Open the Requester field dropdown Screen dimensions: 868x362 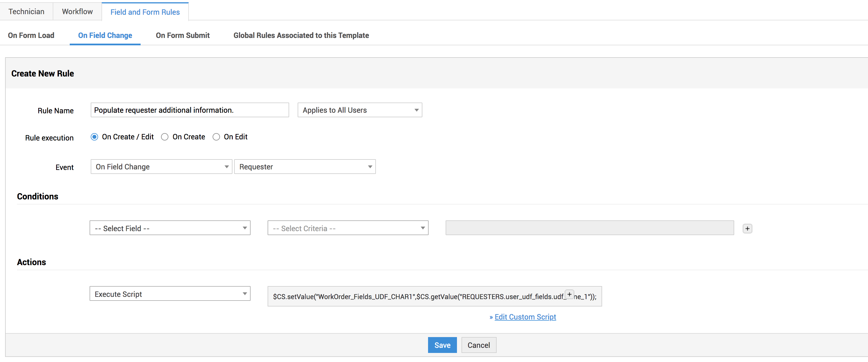click(x=305, y=167)
